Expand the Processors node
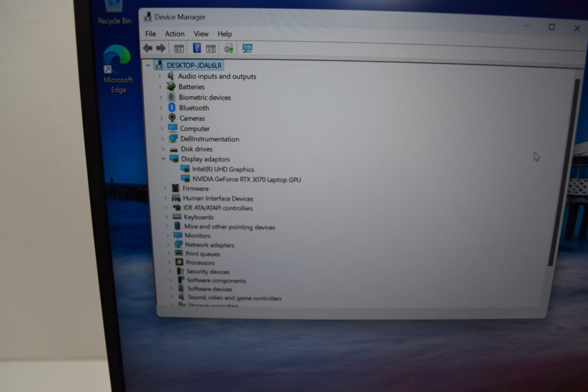 click(x=169, y=262)
